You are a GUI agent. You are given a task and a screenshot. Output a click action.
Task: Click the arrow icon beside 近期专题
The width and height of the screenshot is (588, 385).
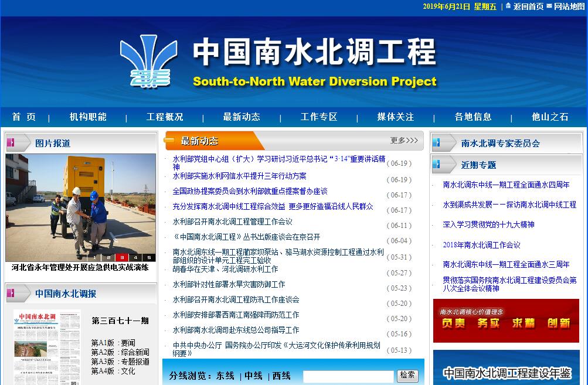tap(444, 165)
